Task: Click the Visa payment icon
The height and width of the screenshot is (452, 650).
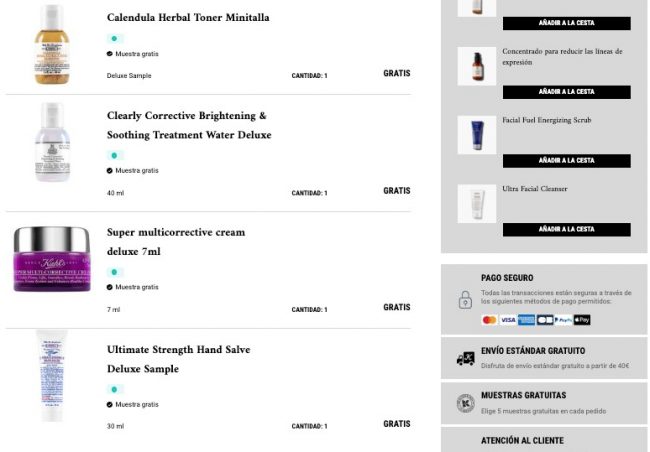Action: click(508, 320)
